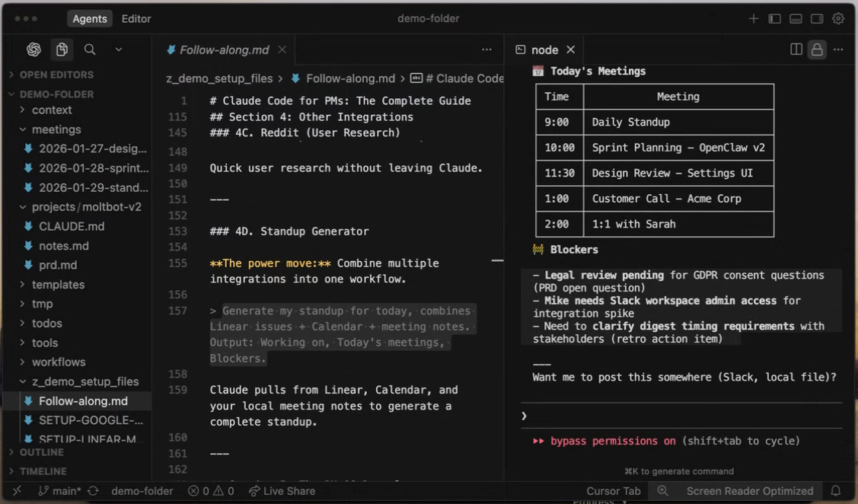The image size is (858, 504).
Task: Expand the context folder
Action: point(52,110)
